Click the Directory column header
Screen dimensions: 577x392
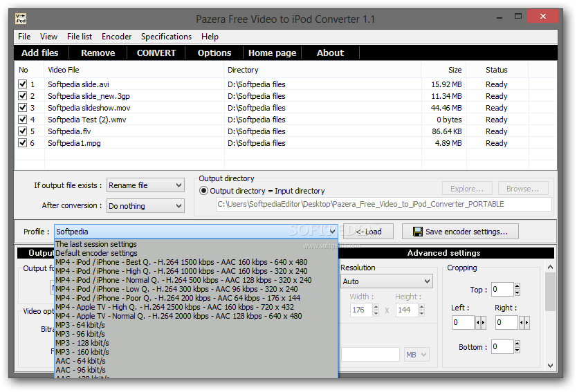[322, 70]
